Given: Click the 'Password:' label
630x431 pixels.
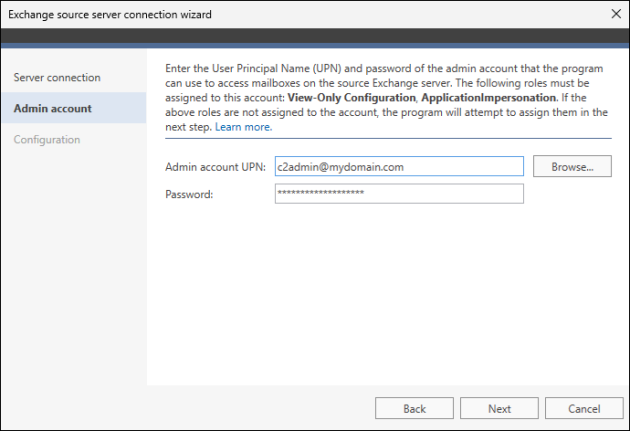Looking at the screenshot, I should tap(189, 194).
